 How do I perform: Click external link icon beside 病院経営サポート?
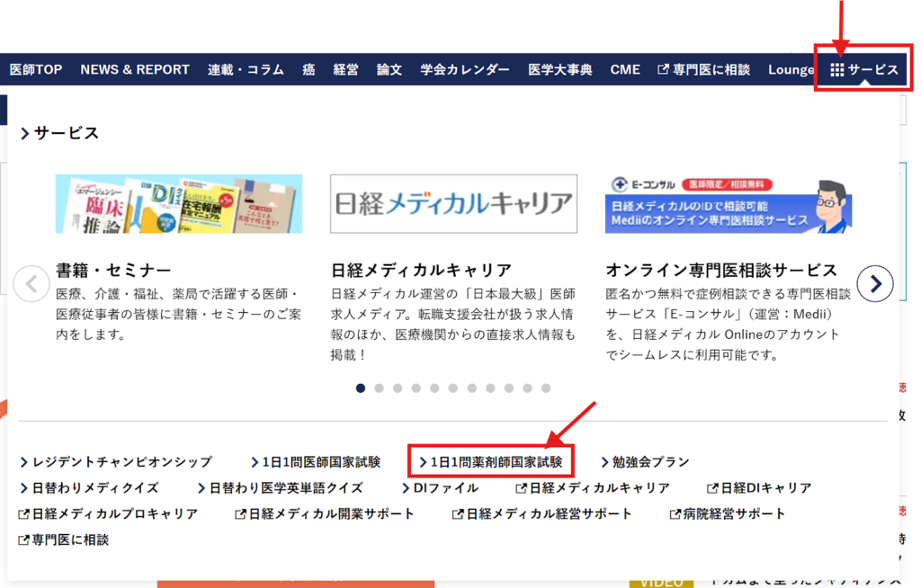pyautogui.click(x=675, y=514)
